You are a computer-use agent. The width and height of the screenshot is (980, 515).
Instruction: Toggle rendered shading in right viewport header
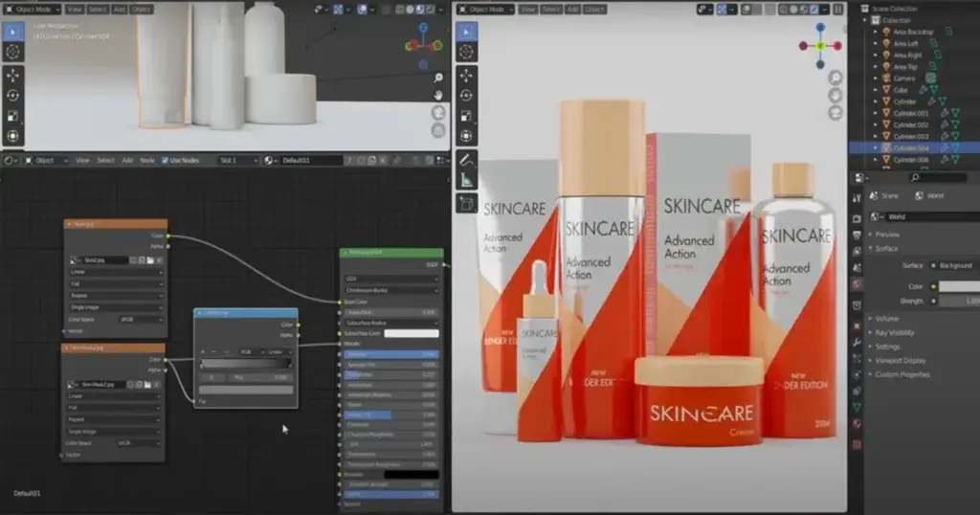(814, 10)
